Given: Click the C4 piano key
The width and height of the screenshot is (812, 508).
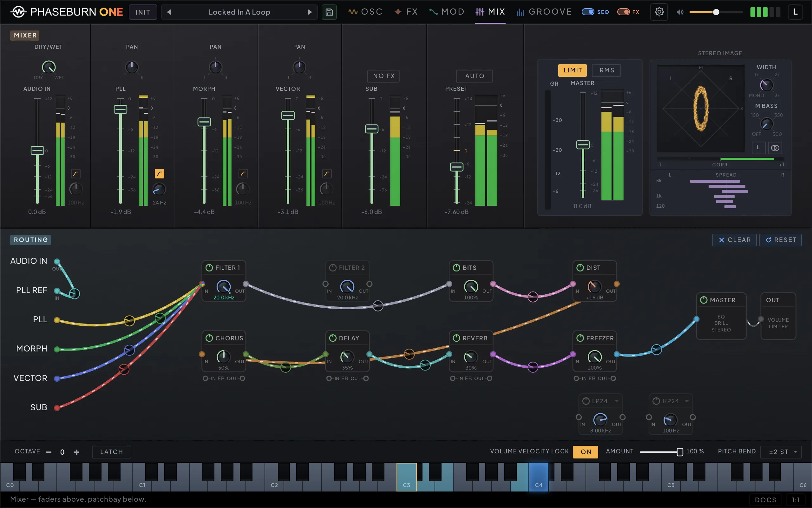Looking at the screenshot, I should [x=538, y=477].
